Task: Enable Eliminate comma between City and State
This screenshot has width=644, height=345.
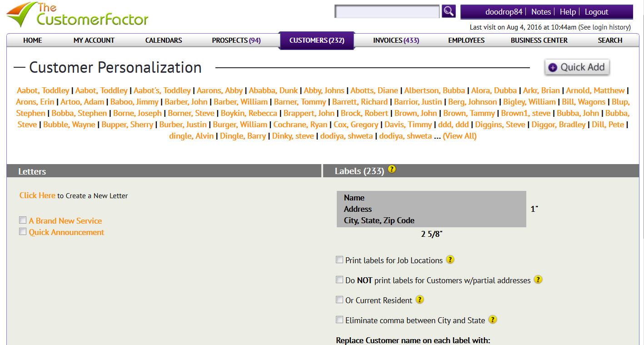Action: [339, 320]
